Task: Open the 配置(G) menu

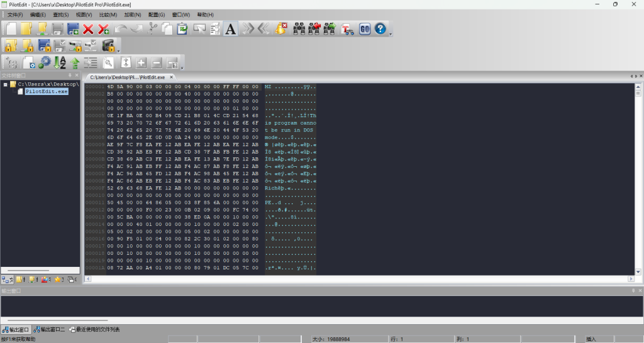Action: tap(157, 14)
